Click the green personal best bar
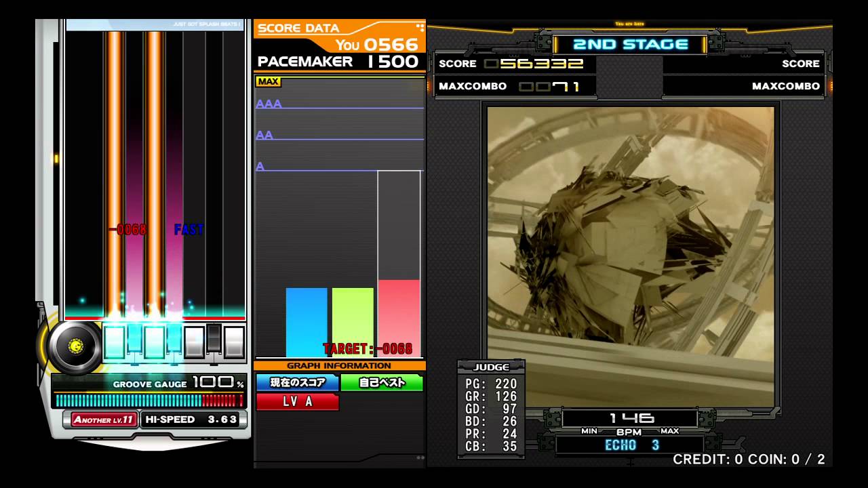Image resolution: width=868 pixels, height=488 pixels. pos(353,322)
